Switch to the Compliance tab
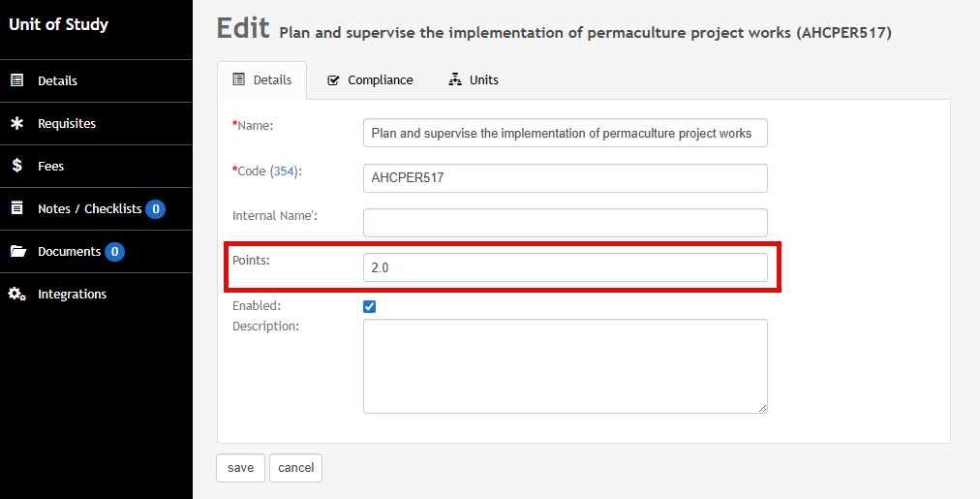The width and height of the screenshot is (980, 499). (370, 80)
